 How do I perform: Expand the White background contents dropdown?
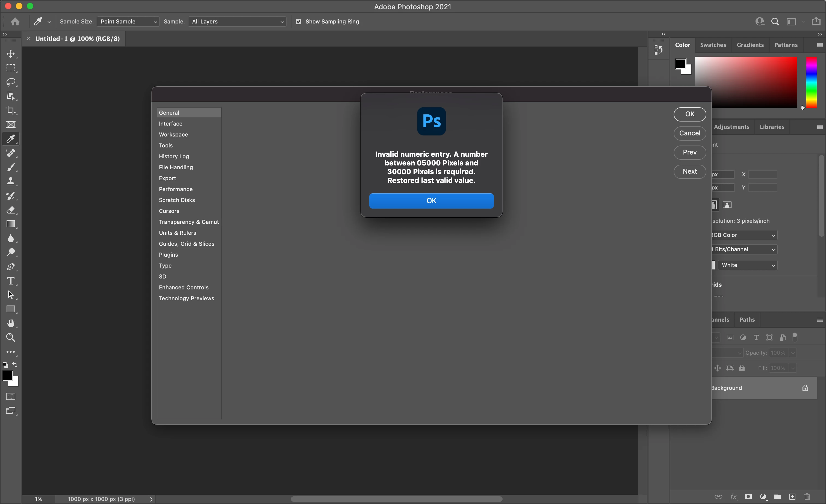(x=748, y=265)
